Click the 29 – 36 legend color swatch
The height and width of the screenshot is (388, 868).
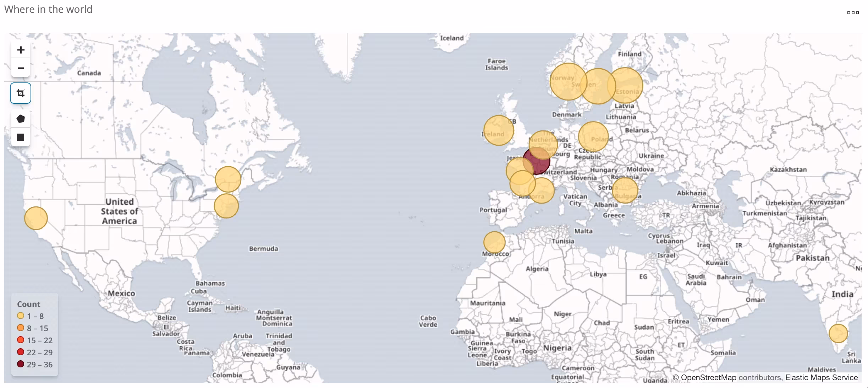(21, 364)
